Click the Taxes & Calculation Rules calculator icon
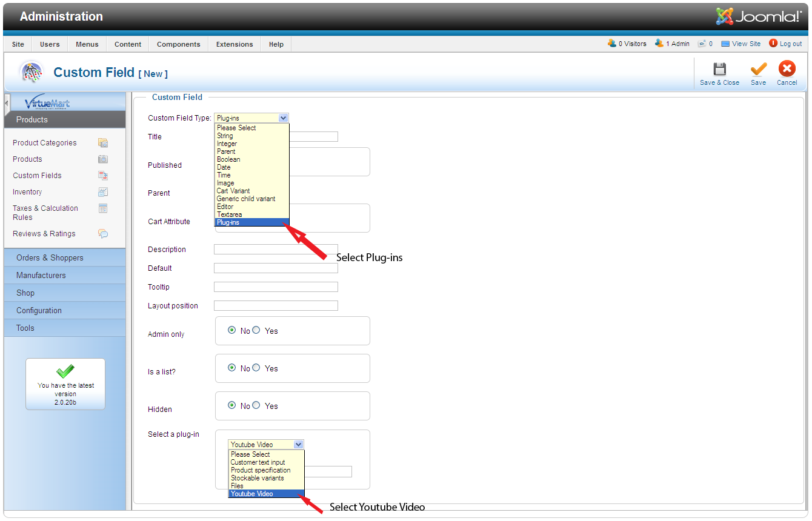Image resolution: width=812 pixels, height=521 pixels. click(x=103, y=208)
